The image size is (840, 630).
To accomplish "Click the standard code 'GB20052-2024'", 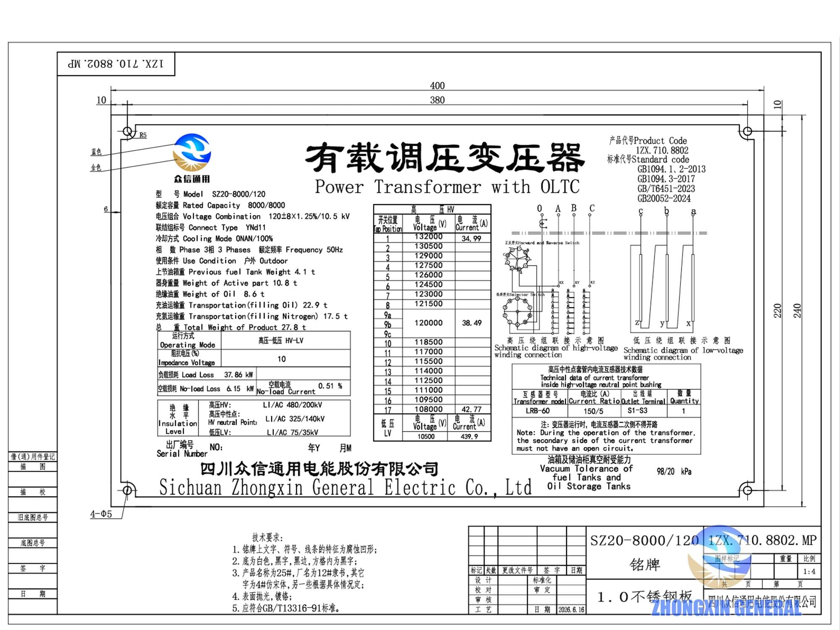I will point(664,198).
